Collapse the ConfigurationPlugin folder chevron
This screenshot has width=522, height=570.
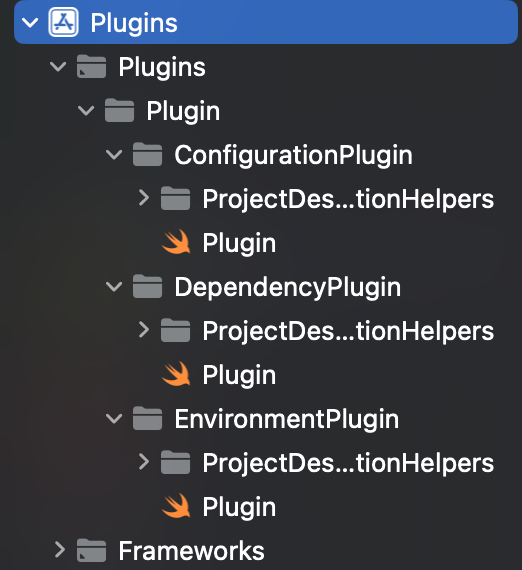[x=114, y=155]
